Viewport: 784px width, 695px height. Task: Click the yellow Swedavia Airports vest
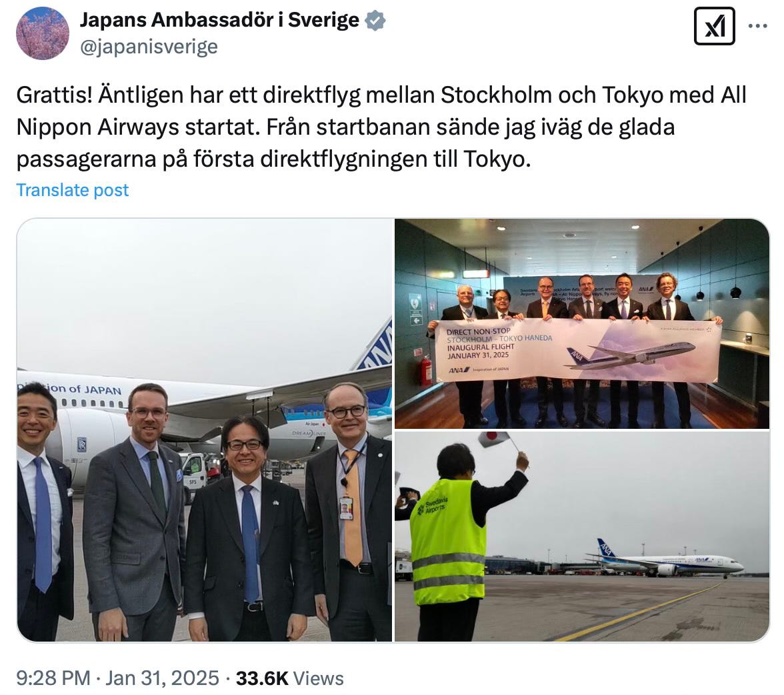(447, 542)
